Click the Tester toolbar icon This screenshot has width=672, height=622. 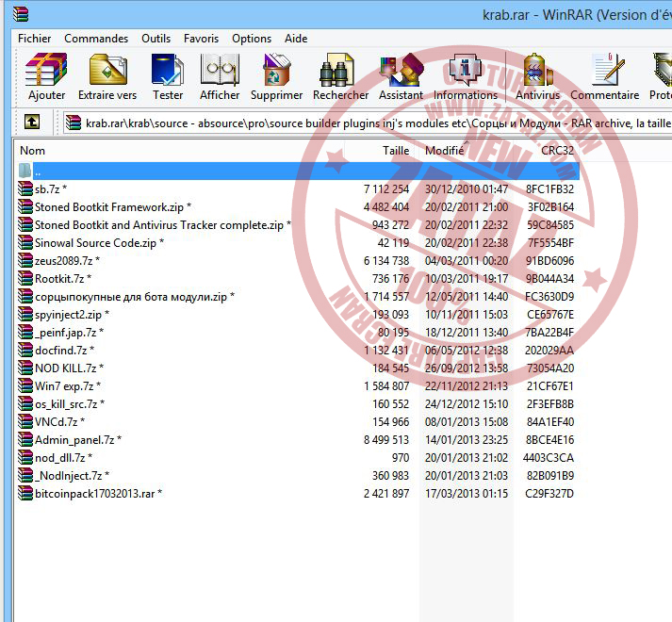168,70
